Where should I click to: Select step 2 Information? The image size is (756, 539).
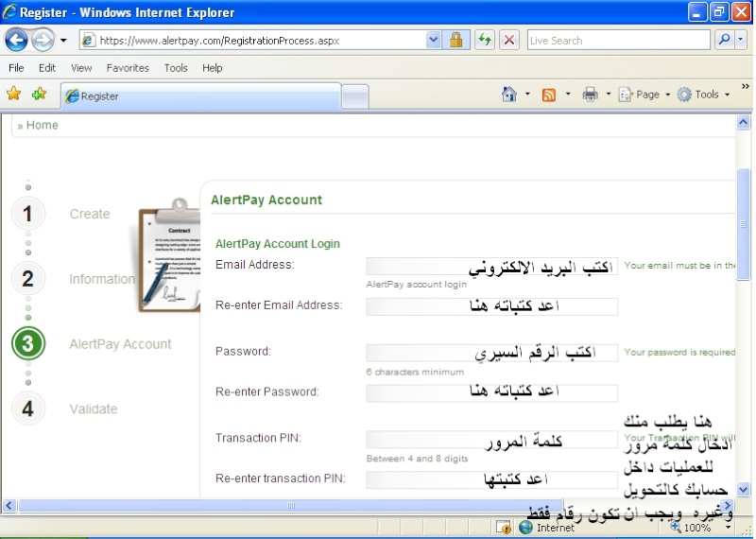click(x=28, y=278)
